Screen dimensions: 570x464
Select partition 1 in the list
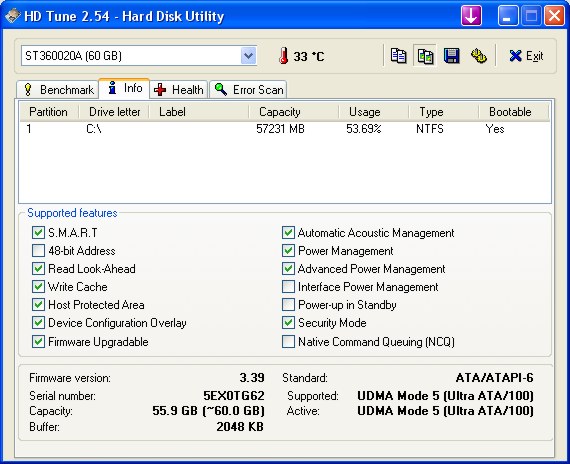[x=29, y=129]
